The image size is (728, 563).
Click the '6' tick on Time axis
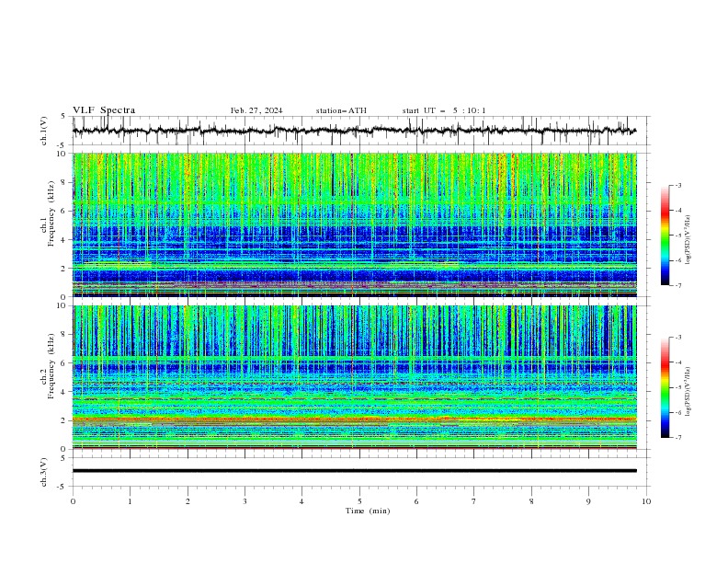(x=416, y=501)
